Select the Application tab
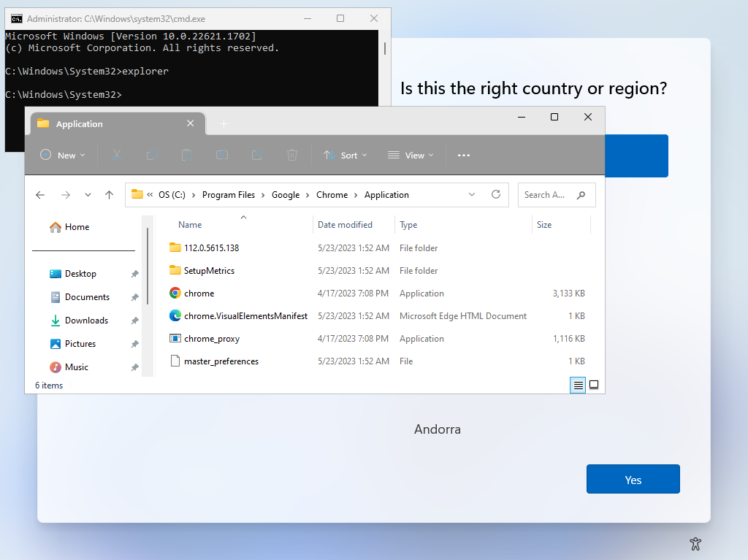 (x=110, y=124)
